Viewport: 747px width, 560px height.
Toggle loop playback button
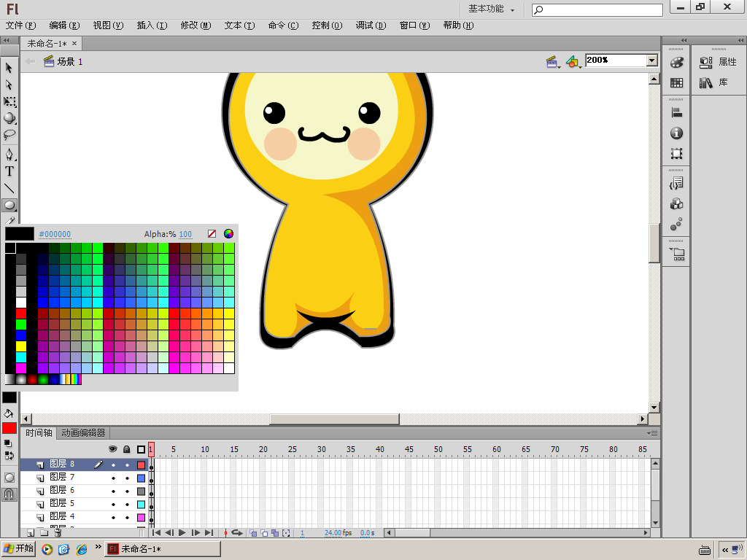[237, 533]
